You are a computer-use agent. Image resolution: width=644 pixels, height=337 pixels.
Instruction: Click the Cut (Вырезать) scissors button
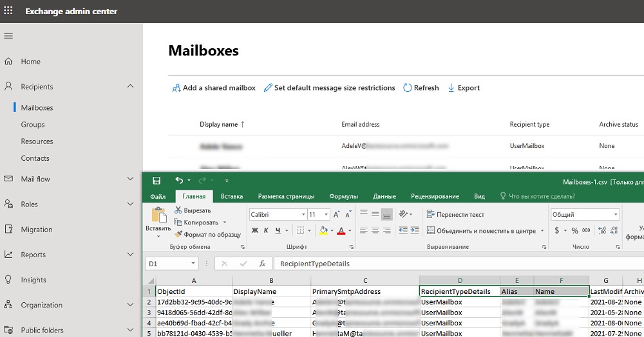click(x=193, y=210)
